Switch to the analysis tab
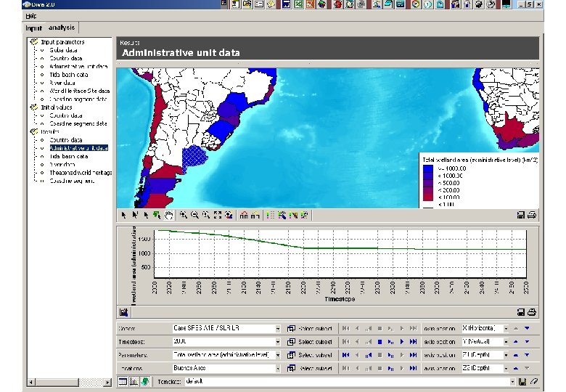Image resolution: width=566 pixels, height=392 pixels. 62,28
